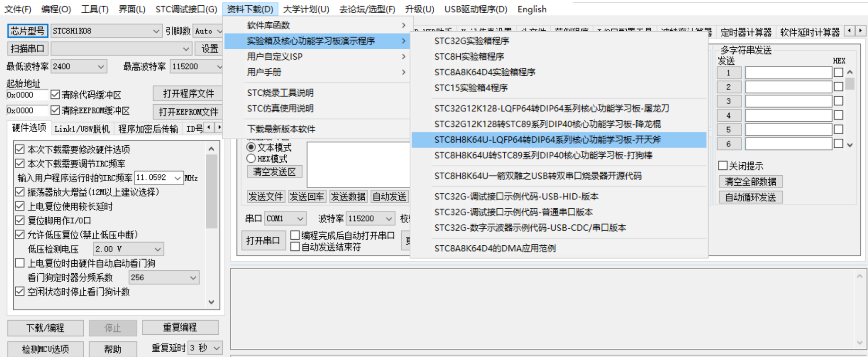Toggle 上电复位使用较长延时 checkbox
Viewport: 868px width, 357px height.
[20, 206]
